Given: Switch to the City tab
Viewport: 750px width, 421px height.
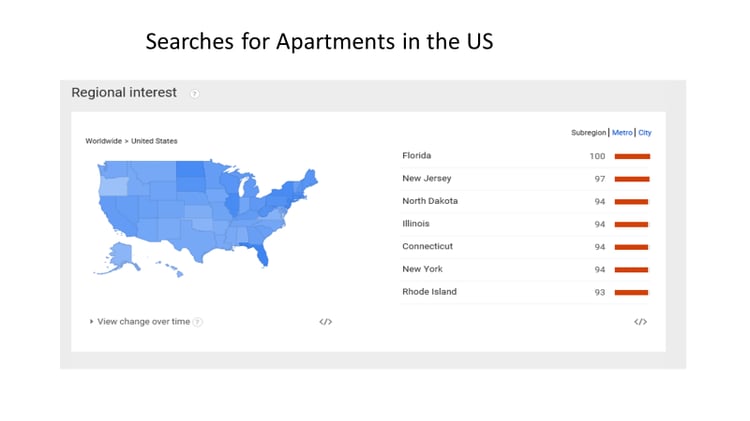Looking at the screenshot, I should click(x=645, y=133).
